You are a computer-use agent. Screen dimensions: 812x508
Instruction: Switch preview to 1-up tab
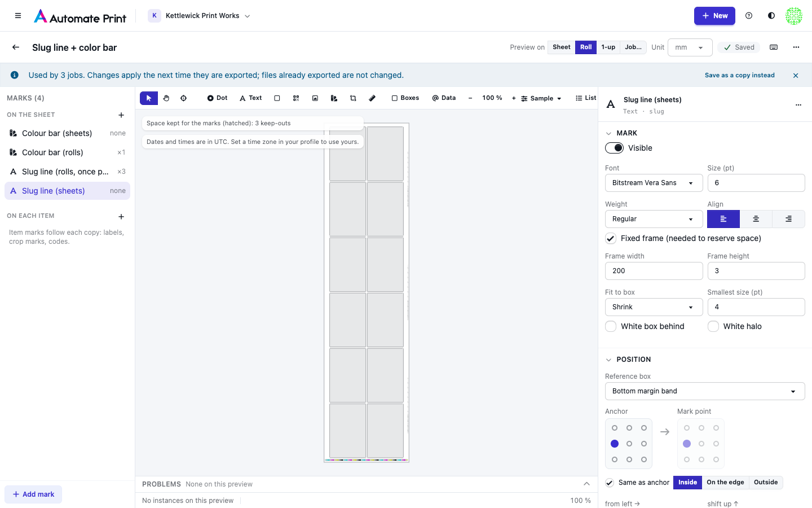pyautogui.click(x=608, y=47)
